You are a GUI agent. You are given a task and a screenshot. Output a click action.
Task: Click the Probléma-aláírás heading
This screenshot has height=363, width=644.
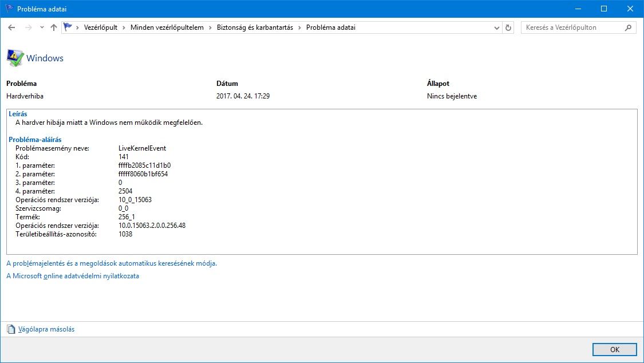coord(35,140)
